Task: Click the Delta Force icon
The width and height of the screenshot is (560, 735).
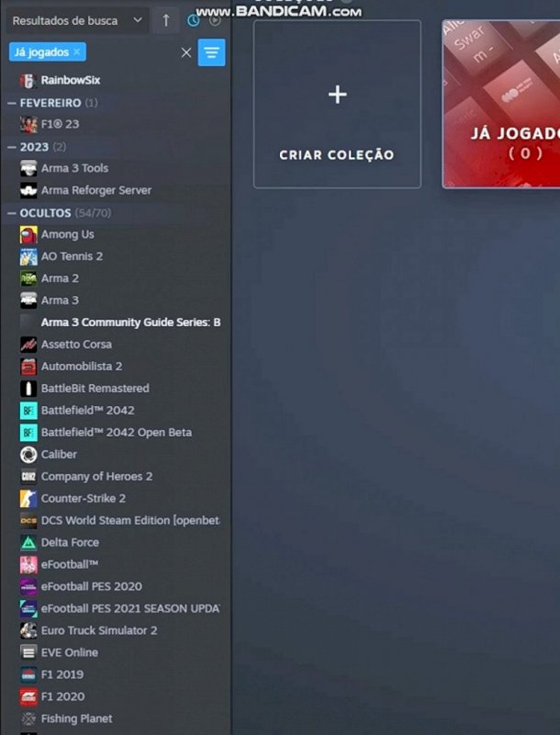Action: point(28,542)
